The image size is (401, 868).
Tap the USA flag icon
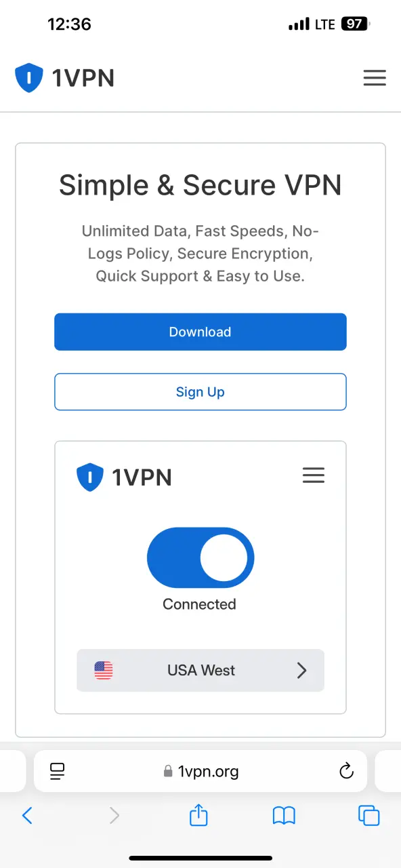pos(104,671)
